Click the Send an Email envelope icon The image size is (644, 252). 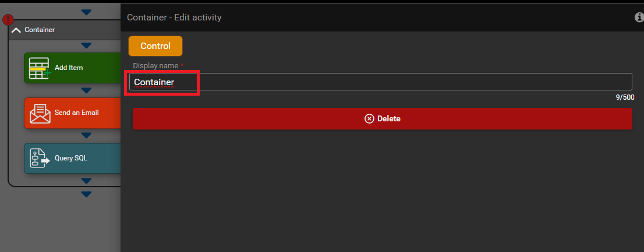[40, 113]
